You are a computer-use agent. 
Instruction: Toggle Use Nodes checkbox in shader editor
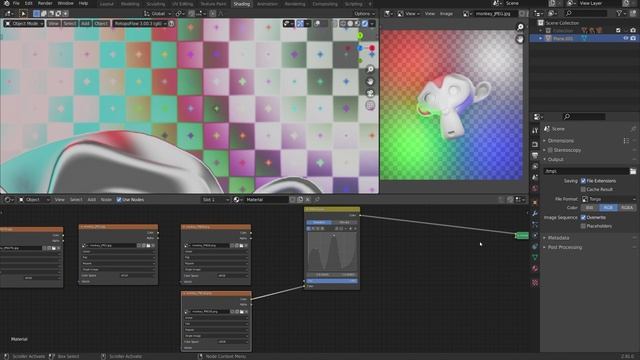pyautogui.click(x=119, y=200)
